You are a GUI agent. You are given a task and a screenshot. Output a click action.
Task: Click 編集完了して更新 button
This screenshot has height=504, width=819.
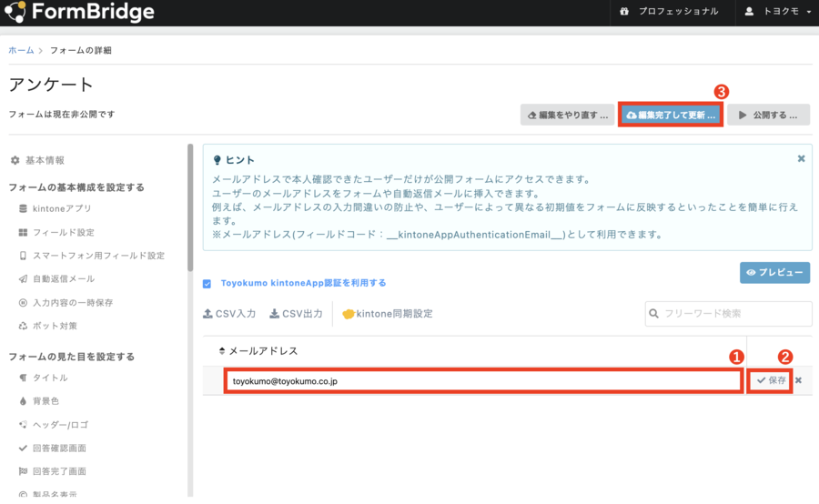pyautogui.click(x=671, y=115)
